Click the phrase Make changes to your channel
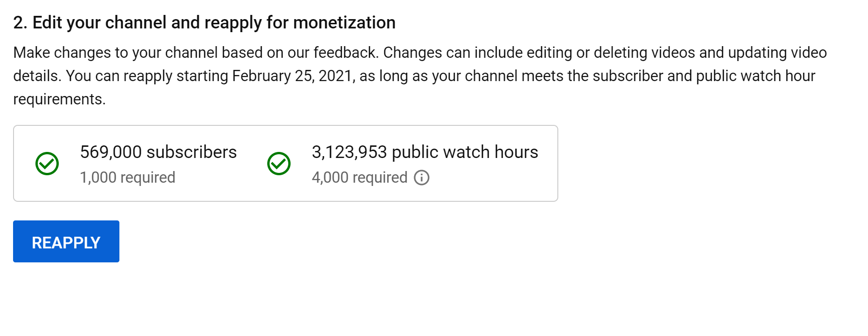868x336 pixels. click(116, 53)
